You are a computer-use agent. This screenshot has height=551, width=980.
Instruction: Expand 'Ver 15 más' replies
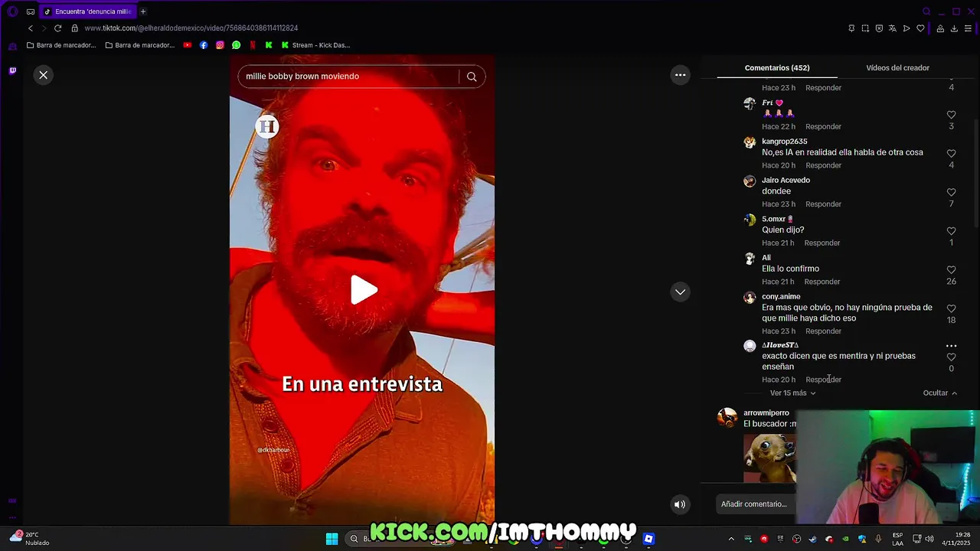point(792,393)
